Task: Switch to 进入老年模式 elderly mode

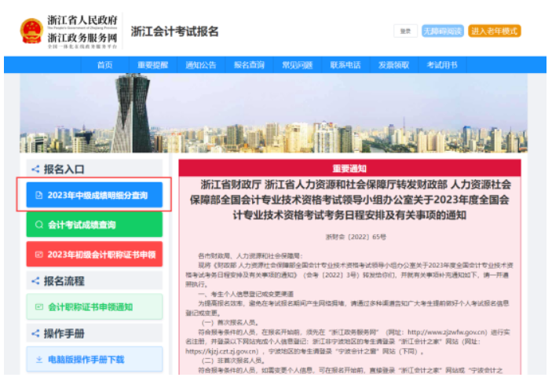Action: [495, 31]
